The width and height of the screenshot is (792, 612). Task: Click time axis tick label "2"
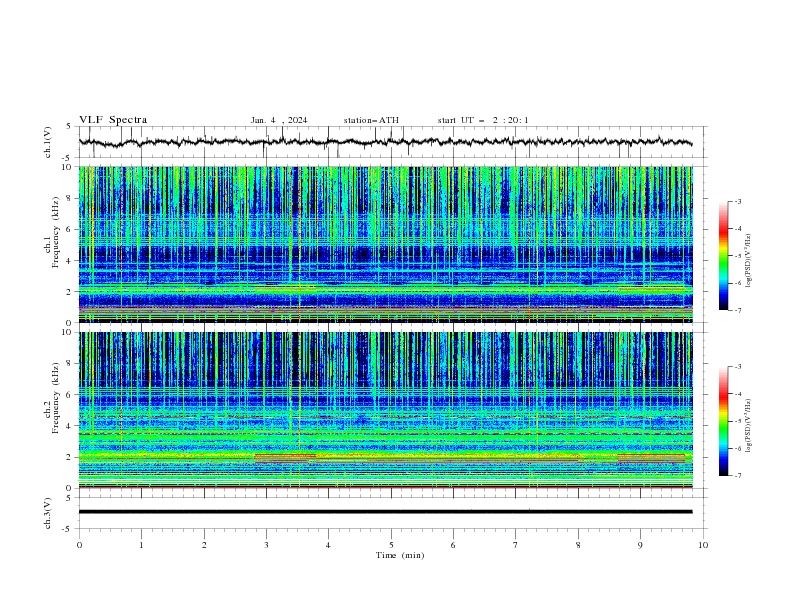tap(204, 545)
